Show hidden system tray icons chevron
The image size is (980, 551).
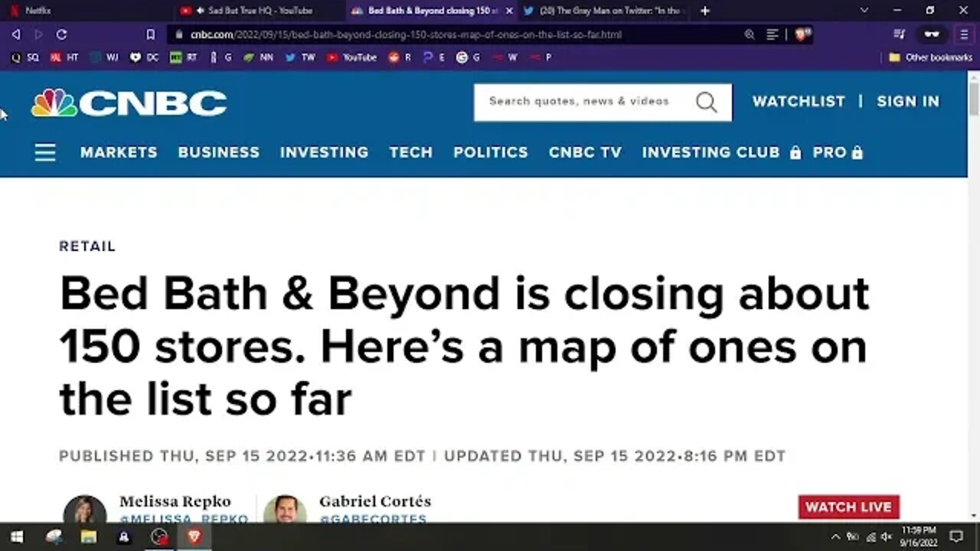pos(835,536)
